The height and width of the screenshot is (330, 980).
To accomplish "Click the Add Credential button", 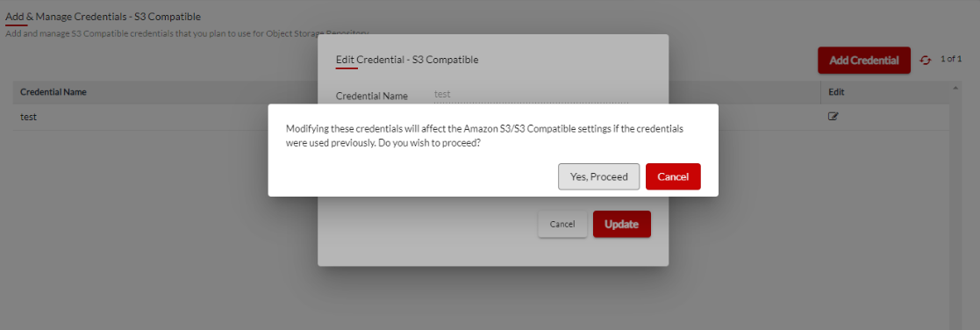I will [x=863, y=60].
